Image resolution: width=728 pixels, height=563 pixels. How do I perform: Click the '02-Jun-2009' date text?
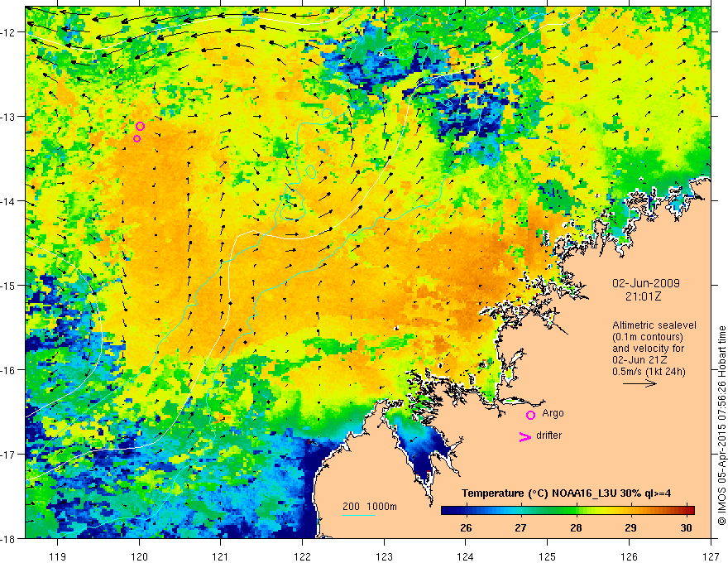click(646, 283)
